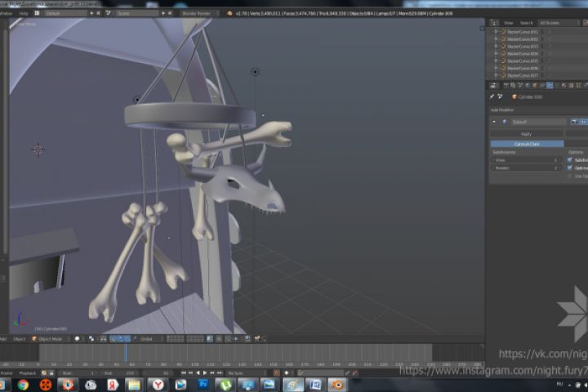Click the delete X beside Default layout
Image resolution: width=588 pixels, height=392 pixels.
pos(99,13)
